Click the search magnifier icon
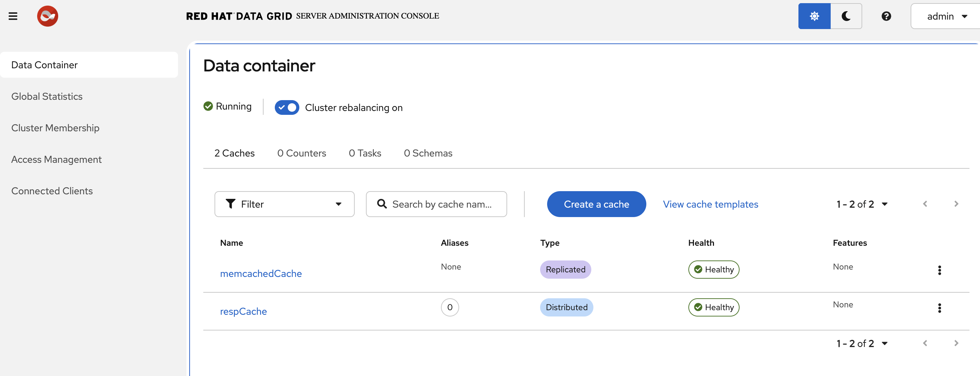 [x=382, y=204]
